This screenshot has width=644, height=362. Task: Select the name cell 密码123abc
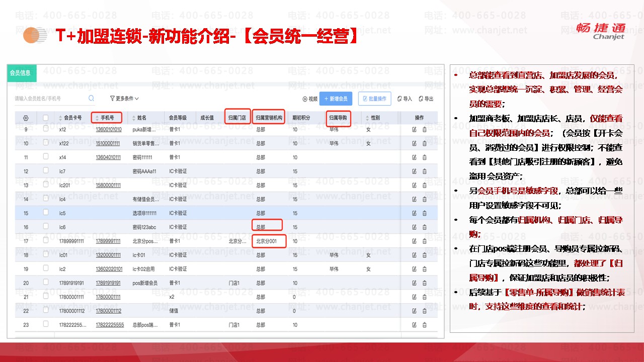(x=144, y=227)
